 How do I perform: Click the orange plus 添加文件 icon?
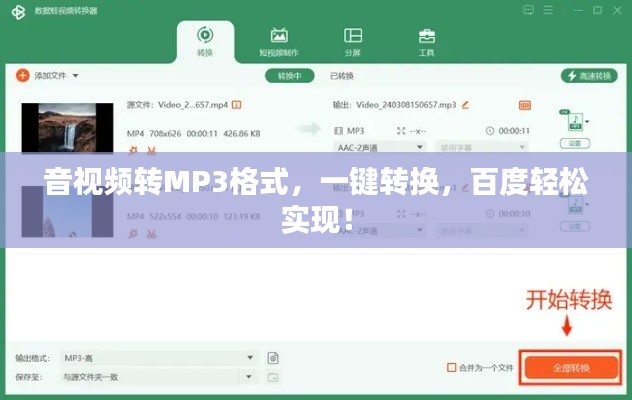point(23,75)
